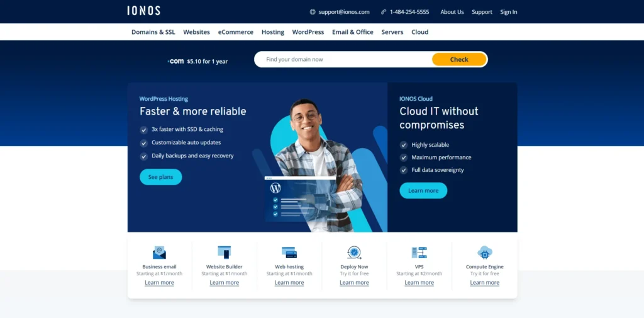Open the Cloud menu
The image size is (644, 318).
[x=419, y=32]
